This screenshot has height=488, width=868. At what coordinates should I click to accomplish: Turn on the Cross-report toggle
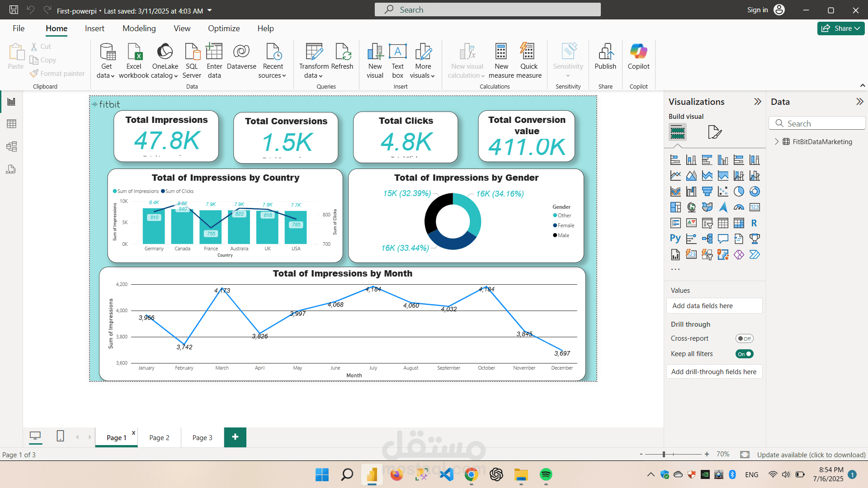[744, 338]
